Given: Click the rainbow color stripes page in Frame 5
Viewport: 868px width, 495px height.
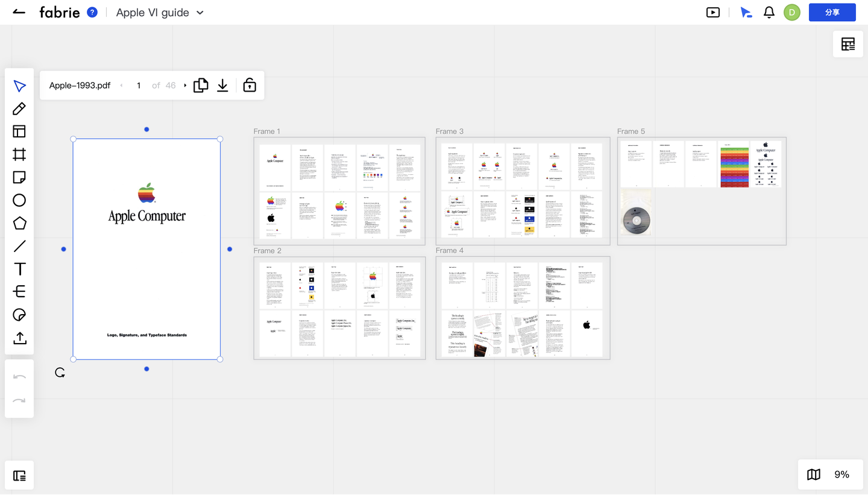Looking at the screenshot, I should coord(734,165).
